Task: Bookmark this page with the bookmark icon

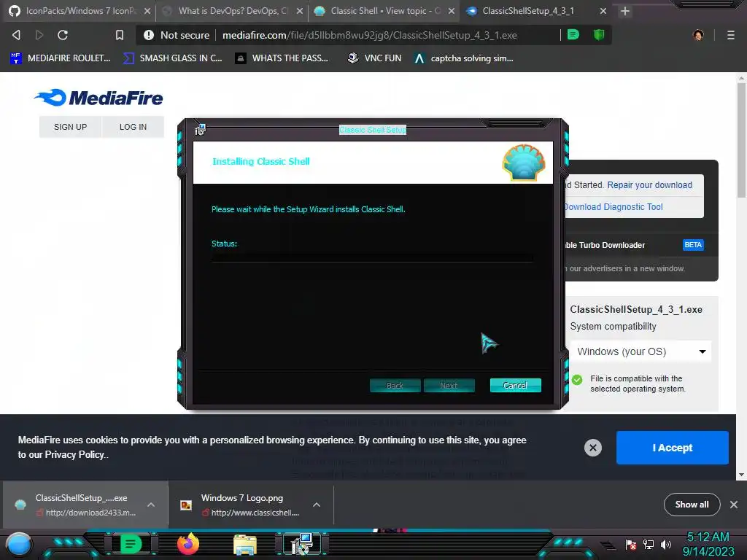Action: (x=120, y=35)
